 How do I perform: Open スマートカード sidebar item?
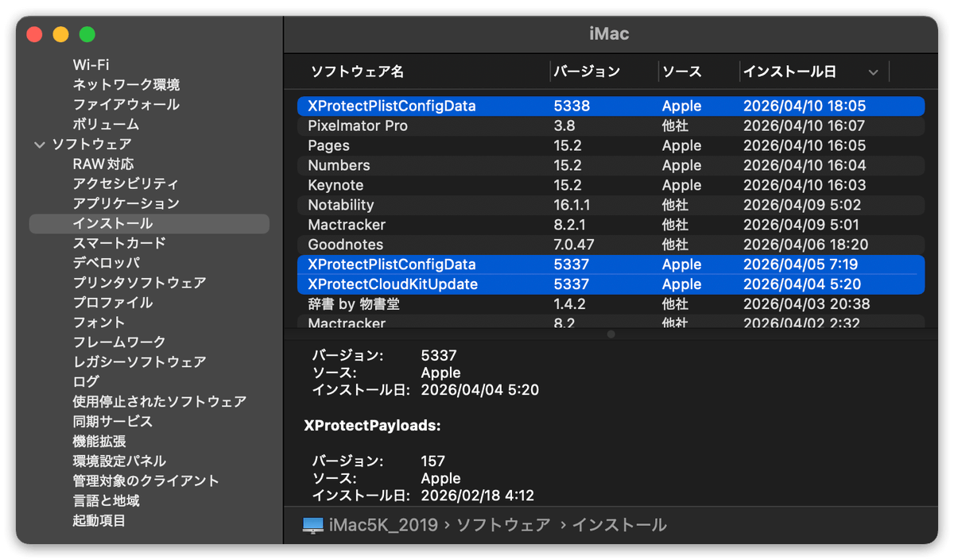[119, 243]
